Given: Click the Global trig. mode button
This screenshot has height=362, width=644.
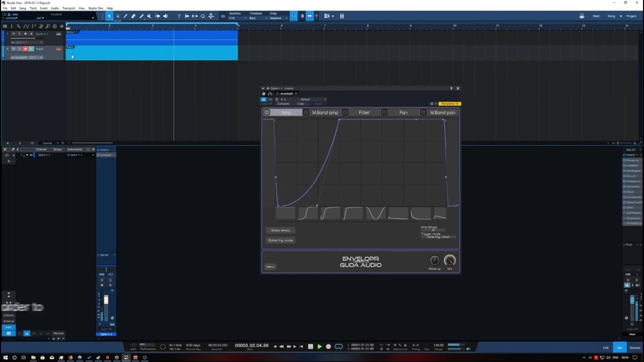Looking at the screenshot, I should (x=280, y=240).
